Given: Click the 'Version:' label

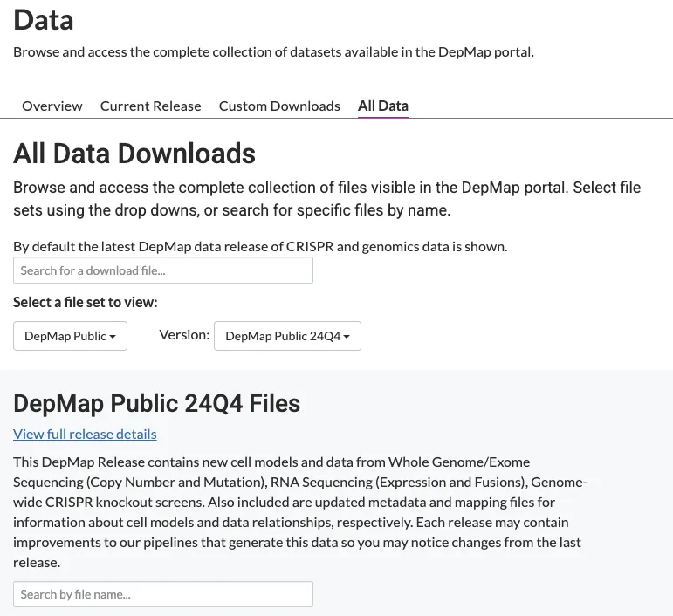Looking at the screenshot, I should [184, 335].
